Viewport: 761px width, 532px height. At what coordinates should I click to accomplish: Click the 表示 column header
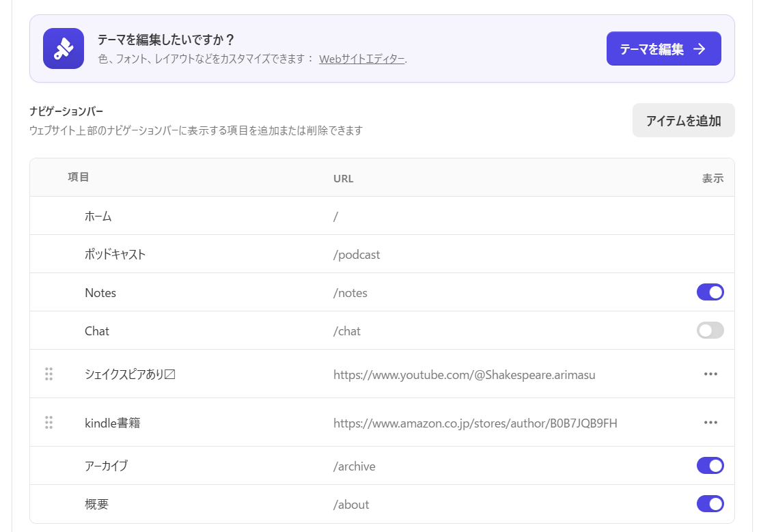712,179
